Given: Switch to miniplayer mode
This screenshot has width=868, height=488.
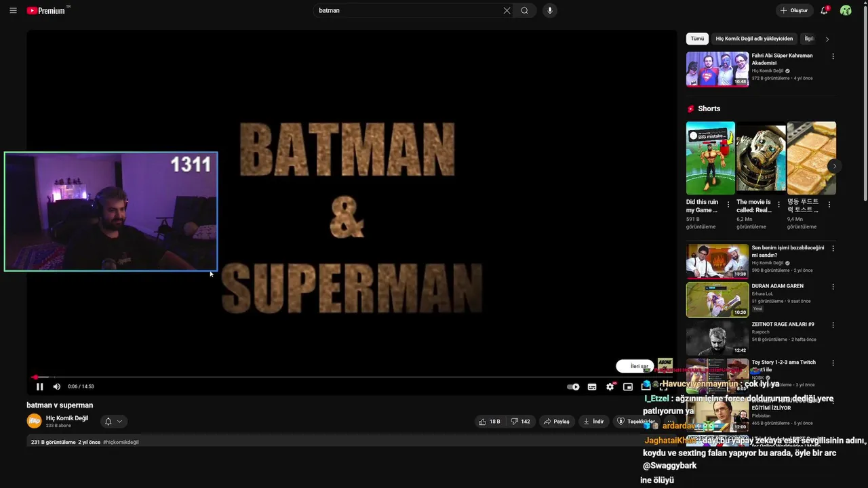Looking at the screenshot, I should (x=628, y=386).
